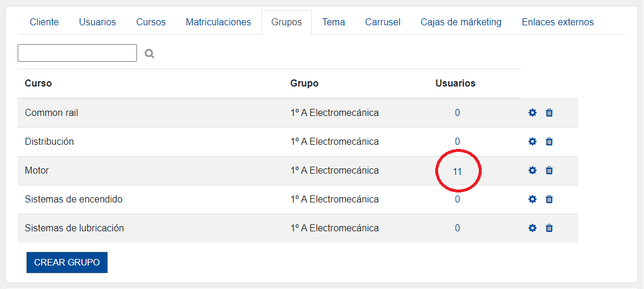Click the 0 users link for Common rail
Viewport: 644px width, 289px height.
pos(457,113)
